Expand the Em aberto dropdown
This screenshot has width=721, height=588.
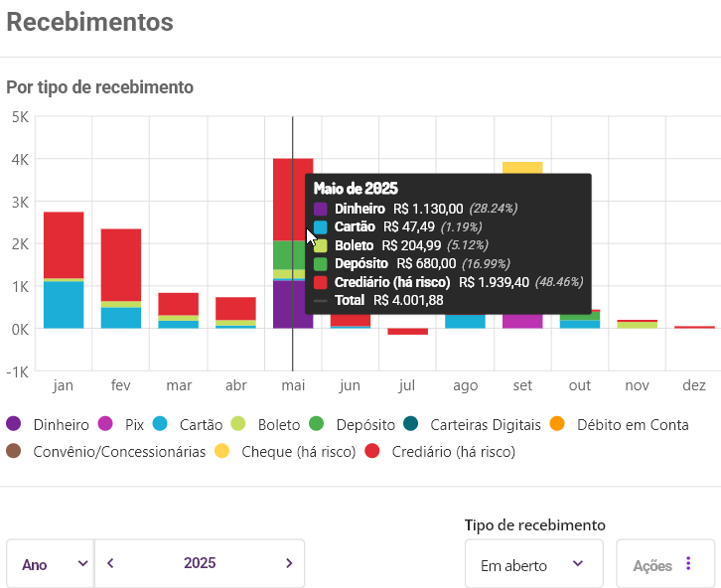pyautogui.click(x=533, y=564)
